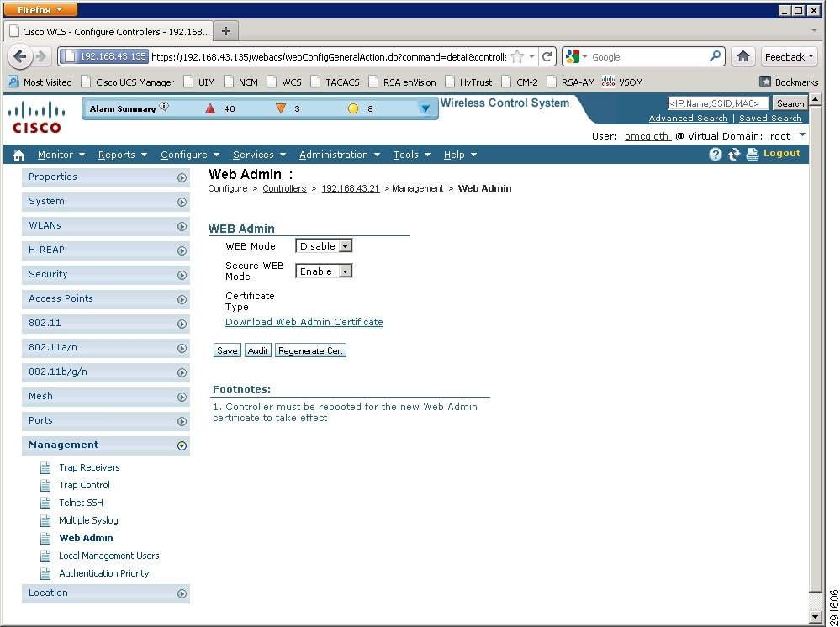Open the WEB Mode dropdown
This screenshot has width=840, height=627.
pos(324,246)
